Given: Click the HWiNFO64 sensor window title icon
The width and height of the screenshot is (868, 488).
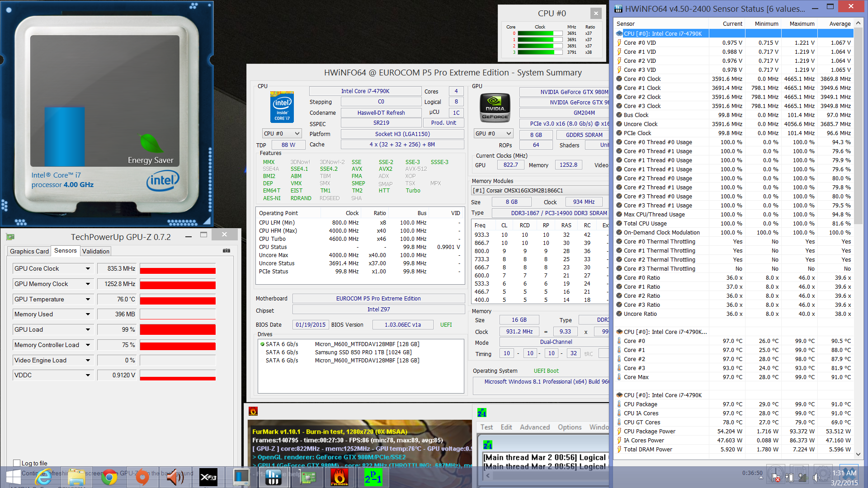Looking at the screenshot, I should 618,9.
